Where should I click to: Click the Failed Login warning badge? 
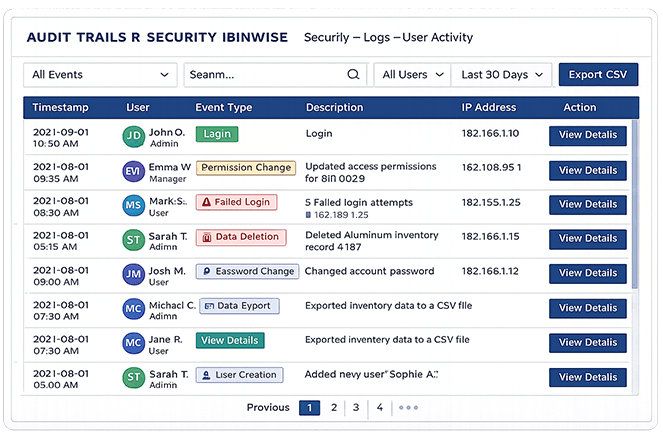236,202
